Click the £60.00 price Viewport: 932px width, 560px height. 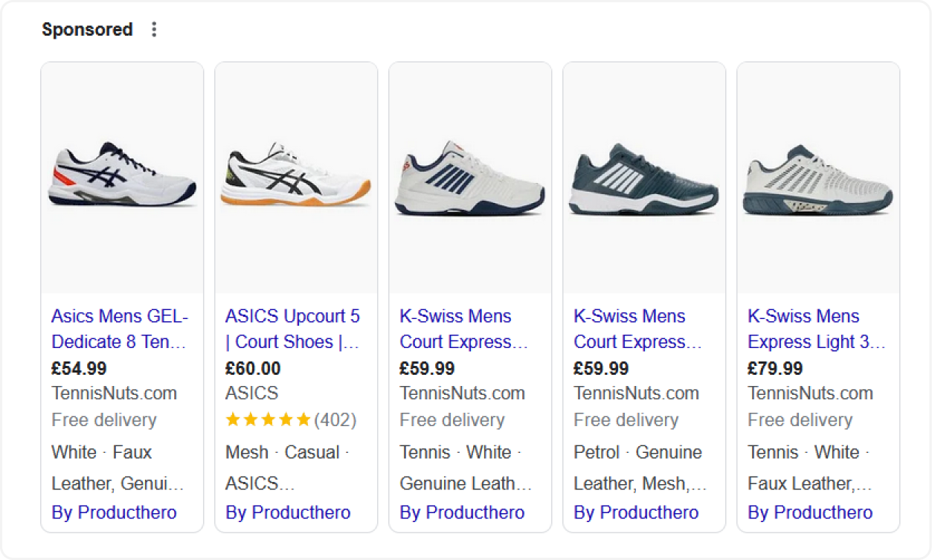(x=253, y=368)
